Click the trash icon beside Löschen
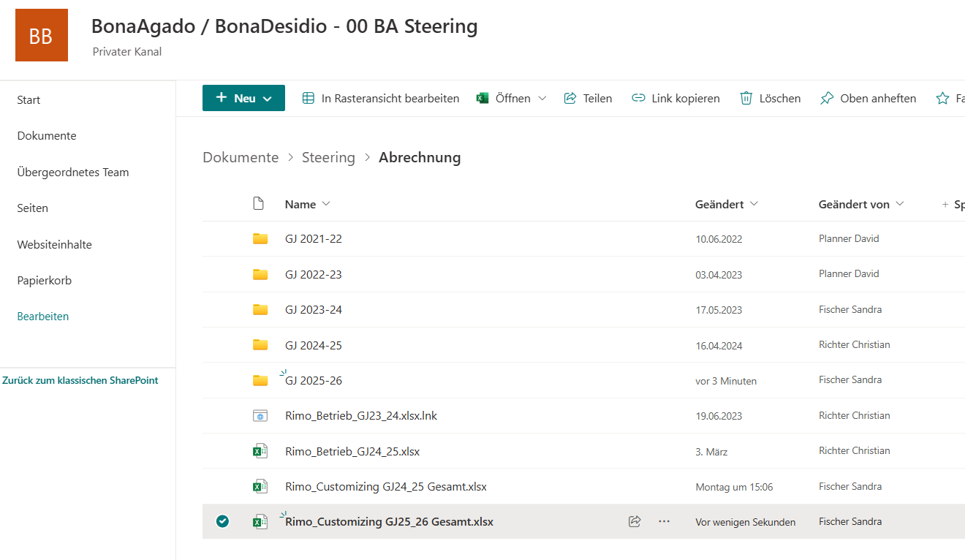Screen dimensions: 965x560 coord(746,98)
